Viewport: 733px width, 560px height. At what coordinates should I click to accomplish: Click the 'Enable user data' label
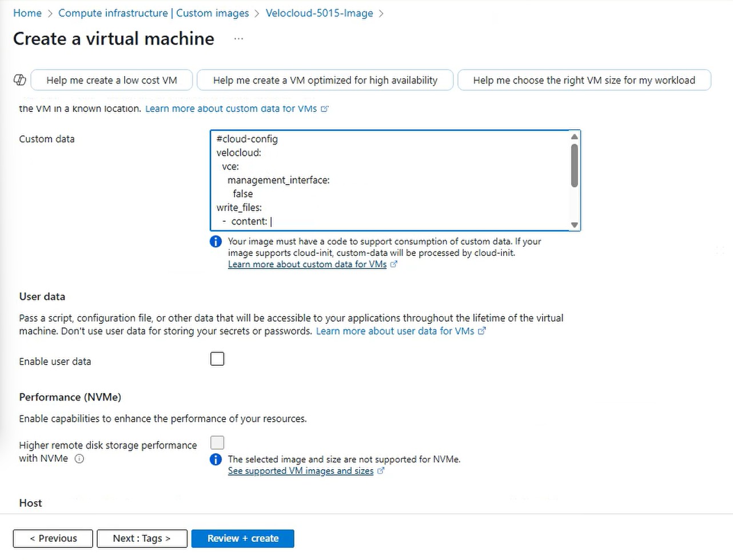(55, 361)
